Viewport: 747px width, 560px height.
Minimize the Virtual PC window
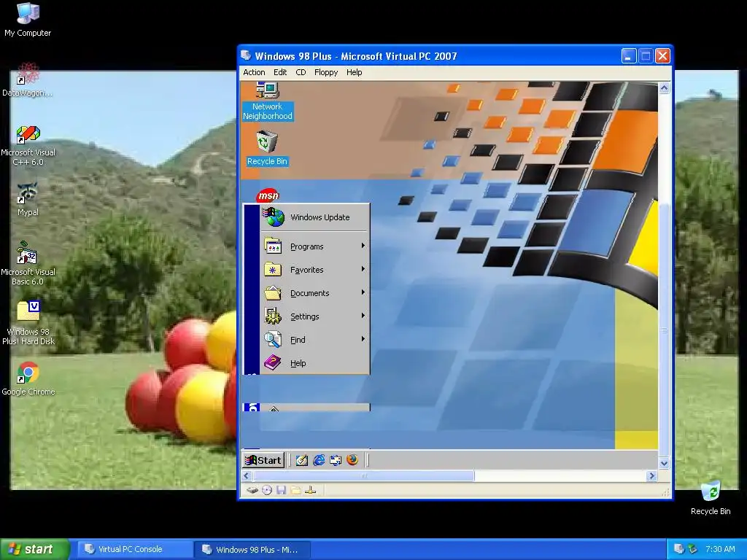coord(628,56)
